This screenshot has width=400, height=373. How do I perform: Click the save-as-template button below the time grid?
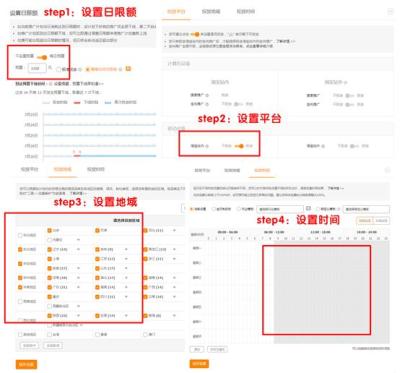click(x=217, y=349)
